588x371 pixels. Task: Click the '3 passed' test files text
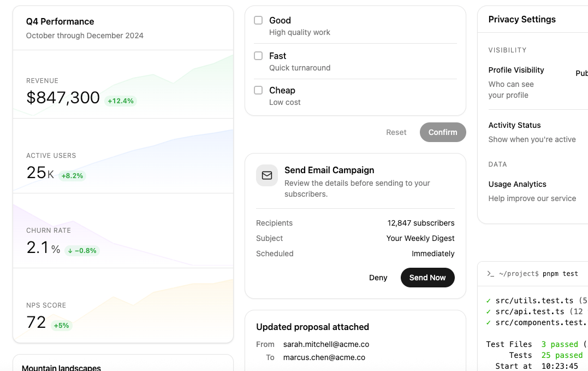[x=560, y=344]
